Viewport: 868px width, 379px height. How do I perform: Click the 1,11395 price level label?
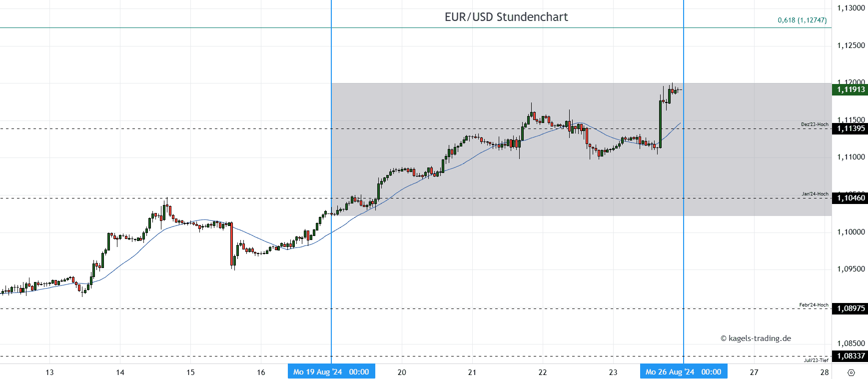pos(850,128)
